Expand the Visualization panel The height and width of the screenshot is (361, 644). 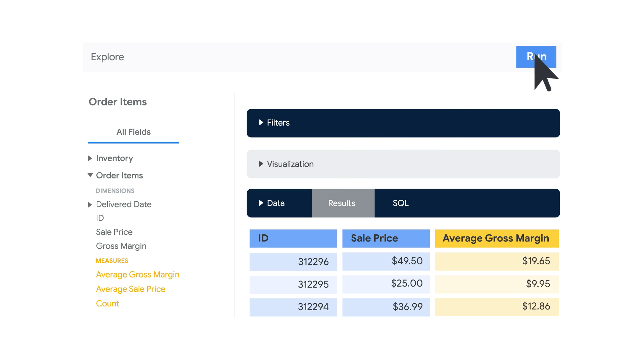[x=261, y=164]
